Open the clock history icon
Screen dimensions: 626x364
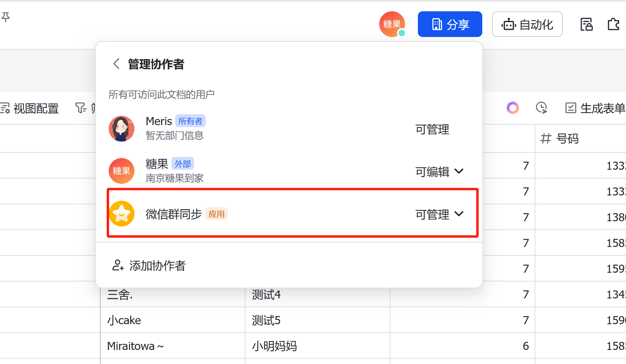pyautogui.click(x=541, y=108)
